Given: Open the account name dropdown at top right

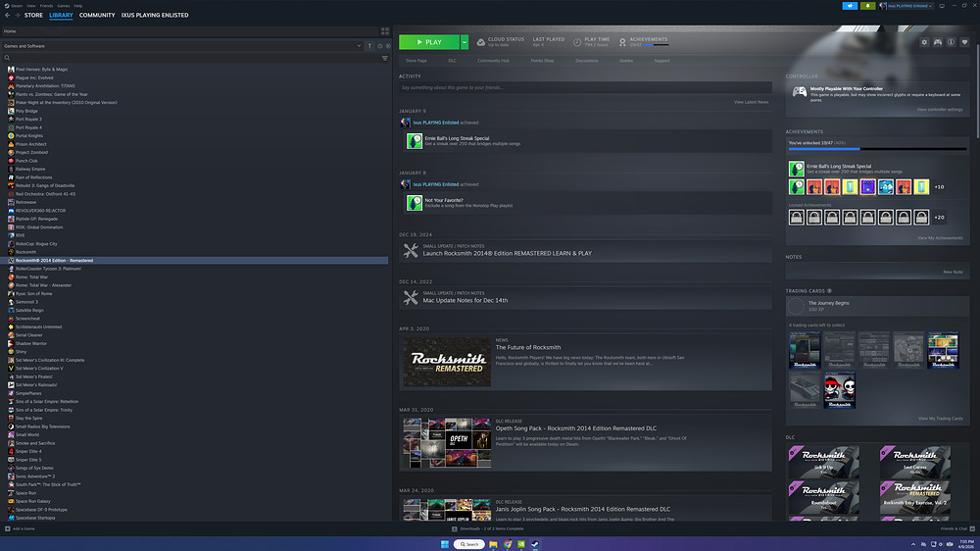Looking at the screenshot, I should pos(905,6).
